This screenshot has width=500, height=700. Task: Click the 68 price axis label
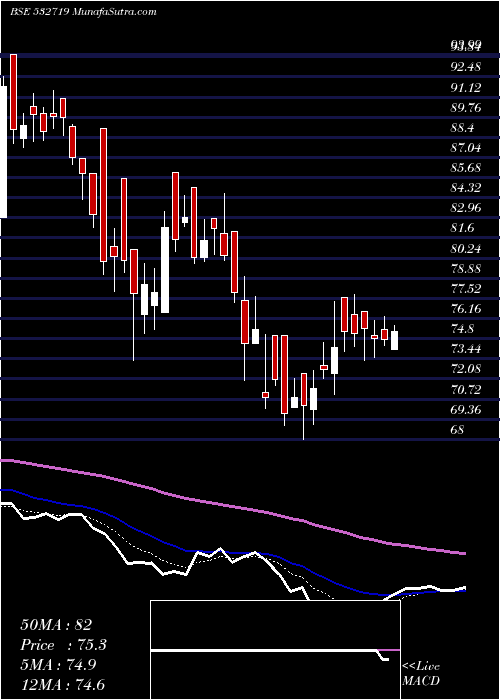click(458, 430)
